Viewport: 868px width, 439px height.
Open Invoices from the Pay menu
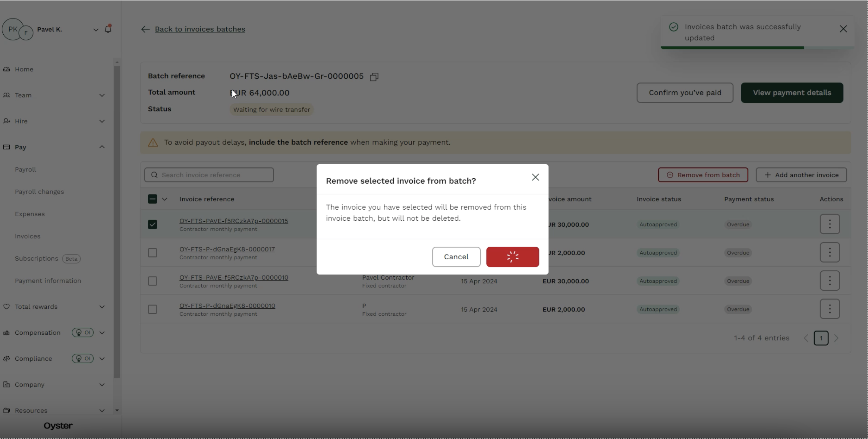[x=28, y=236]
